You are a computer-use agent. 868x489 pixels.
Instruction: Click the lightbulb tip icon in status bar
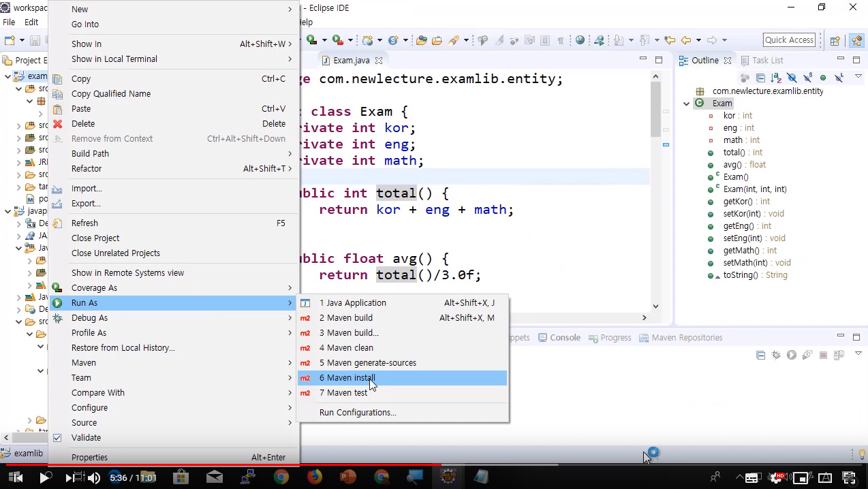(862, 454)
